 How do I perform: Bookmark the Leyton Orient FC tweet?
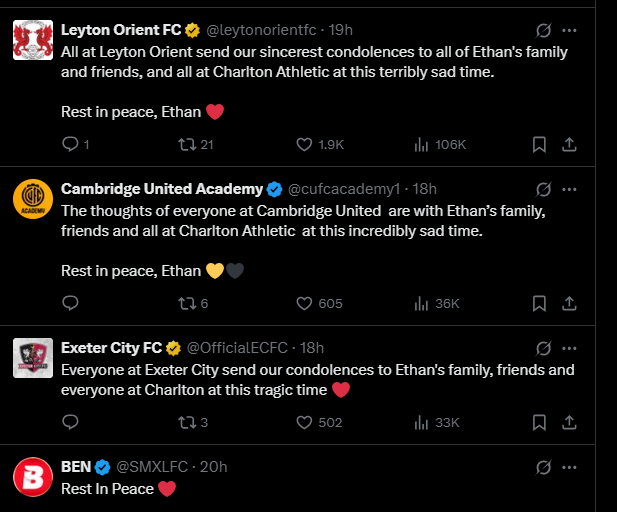click(539, 144)
